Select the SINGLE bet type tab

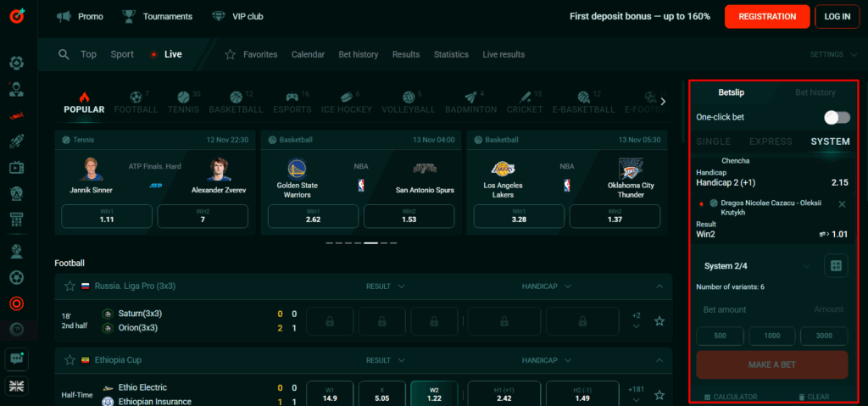click(x=714, y=142)
